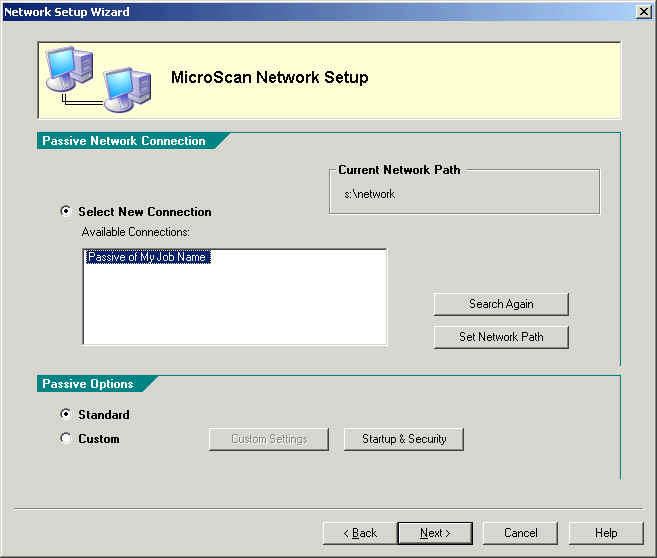Proceed with the Next button
The width and height of the screenshot is (657, 558).
pos(435,533)
